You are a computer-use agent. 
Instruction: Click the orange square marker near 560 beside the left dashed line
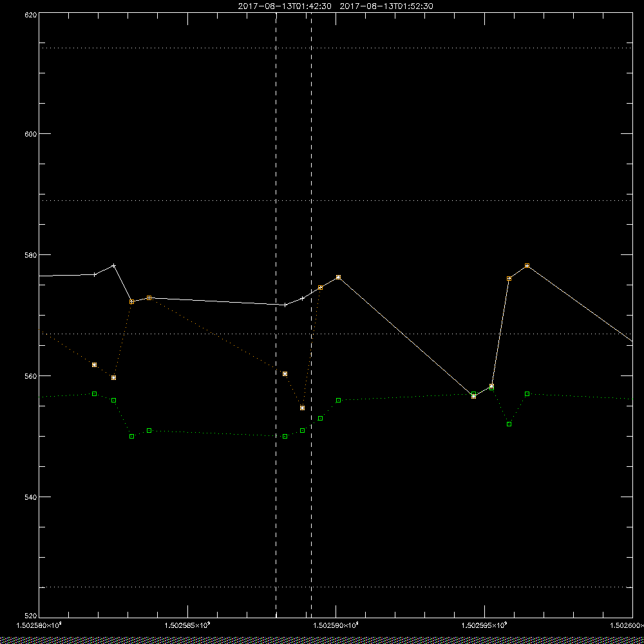(285, 374)
